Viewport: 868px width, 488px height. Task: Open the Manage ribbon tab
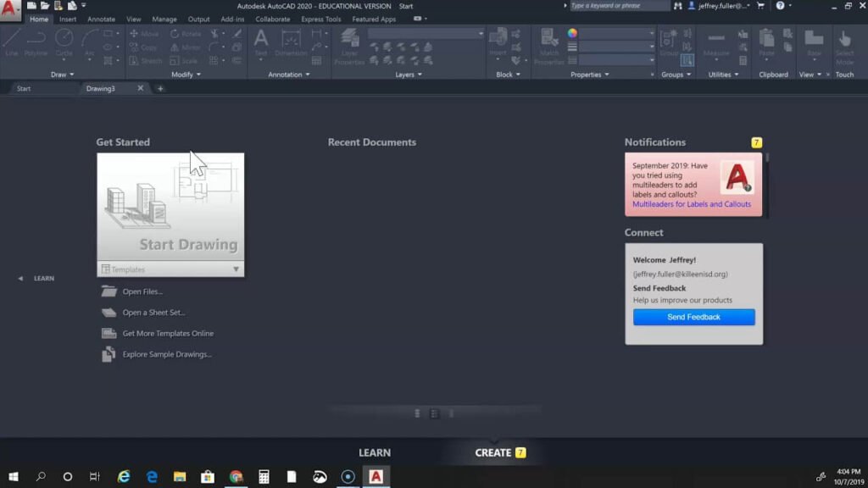point(164,19)
